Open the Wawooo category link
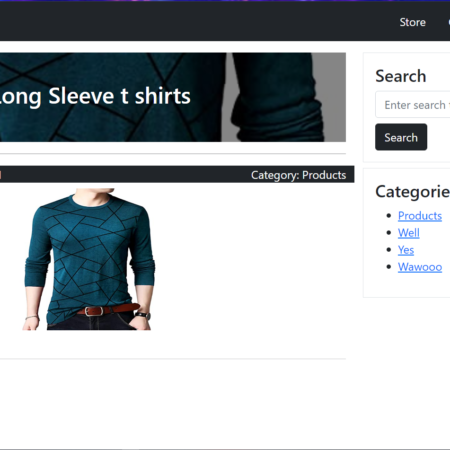This screenshot has height=450, width=450. click(420, 267)
